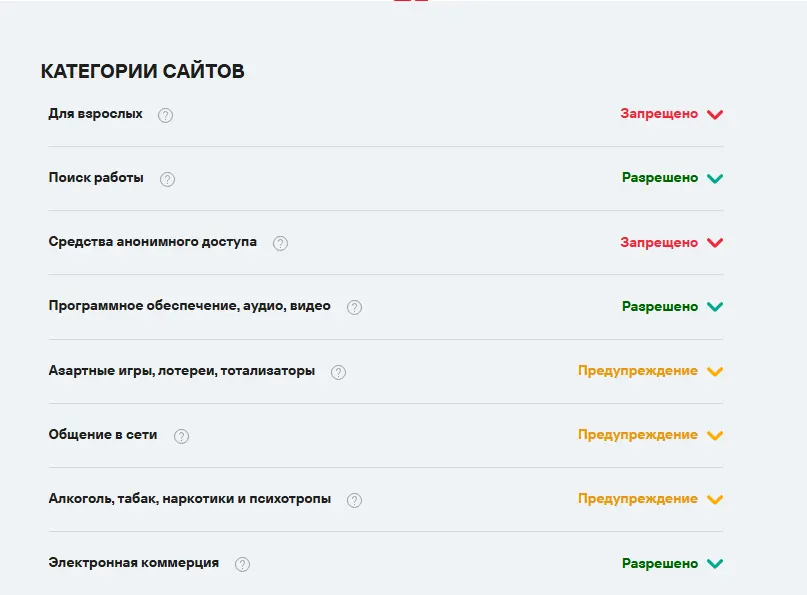Viewport: 807px width, 595px height.
Task: Click Запрещено status for Для взрослых
Action: tap(659, 113)
